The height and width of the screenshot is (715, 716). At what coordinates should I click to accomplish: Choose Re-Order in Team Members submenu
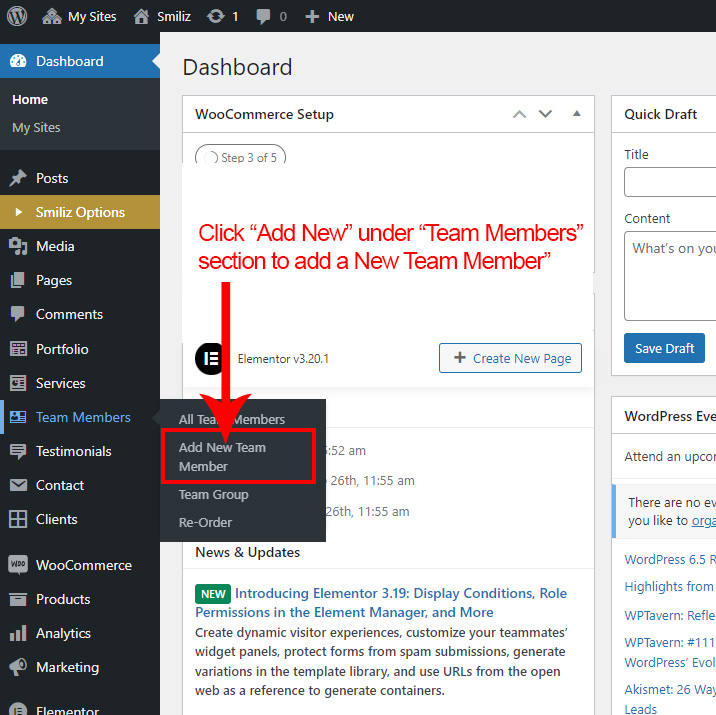[205, 522]
